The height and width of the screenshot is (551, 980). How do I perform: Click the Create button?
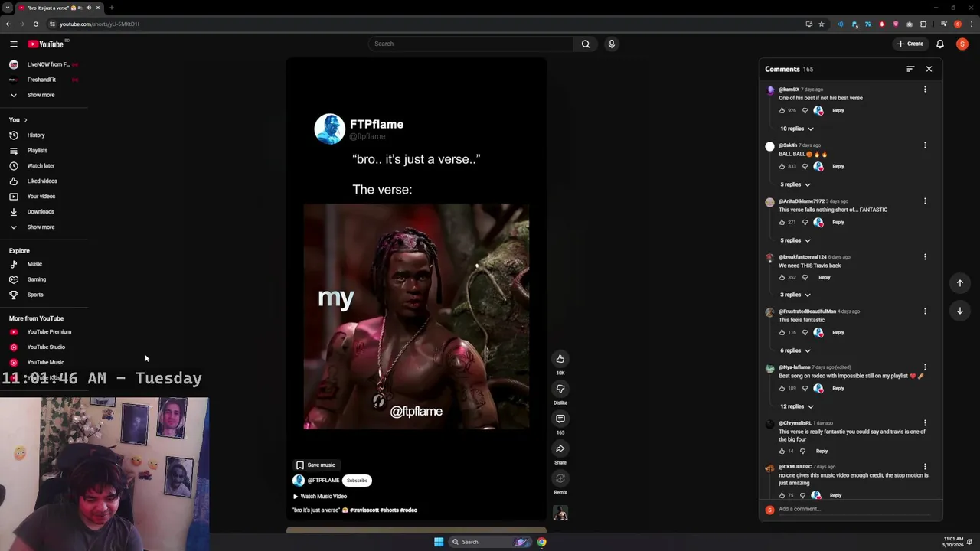pos(911,44)
